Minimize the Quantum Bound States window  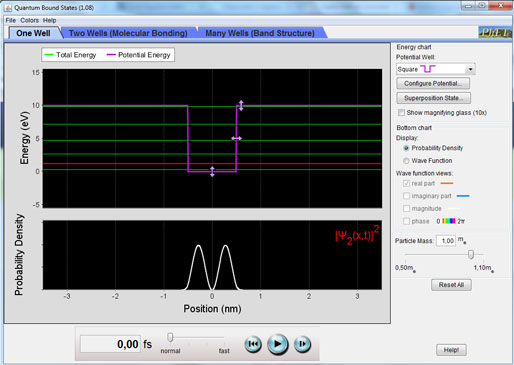[x=468, y=5]
